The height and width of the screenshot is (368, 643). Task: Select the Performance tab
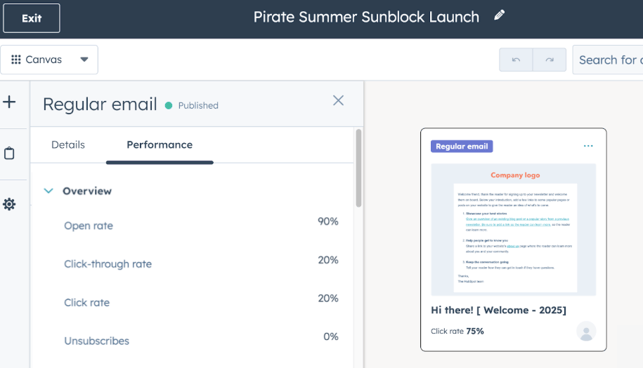(x=160, y=145)
